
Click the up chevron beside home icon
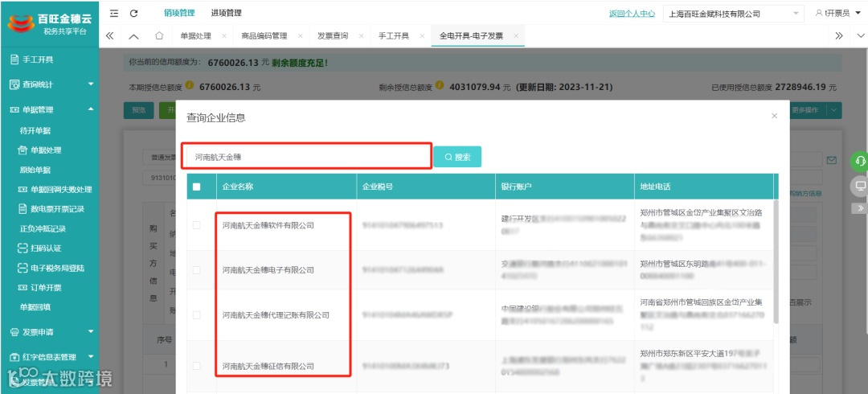coord(134,36)
